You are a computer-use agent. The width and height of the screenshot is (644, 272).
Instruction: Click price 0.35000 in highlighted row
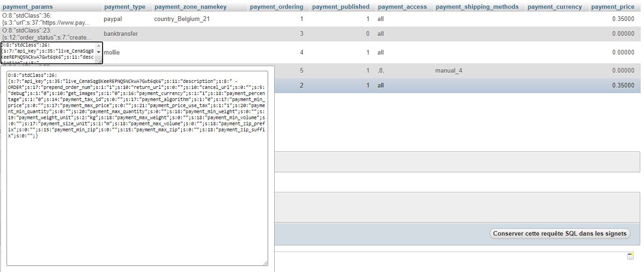[623, 86]
